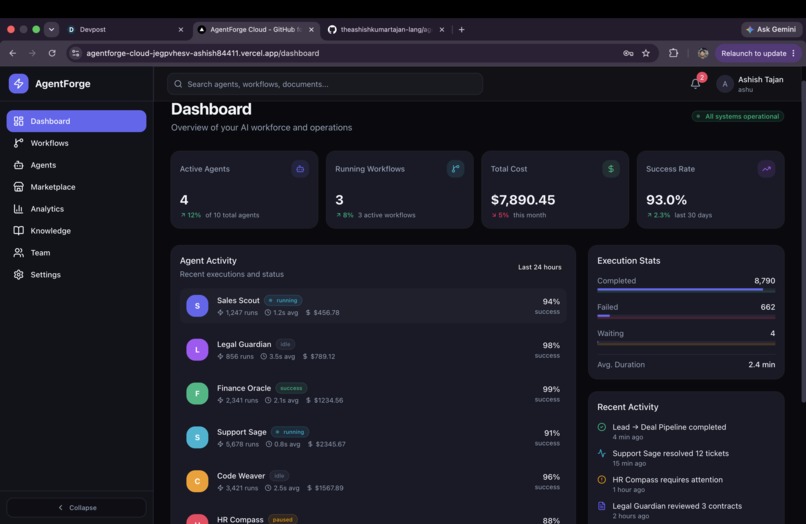This screenshot has width=806, height=524.
Task: Click the Knowledge book icon
Action: tap(19, 230)
